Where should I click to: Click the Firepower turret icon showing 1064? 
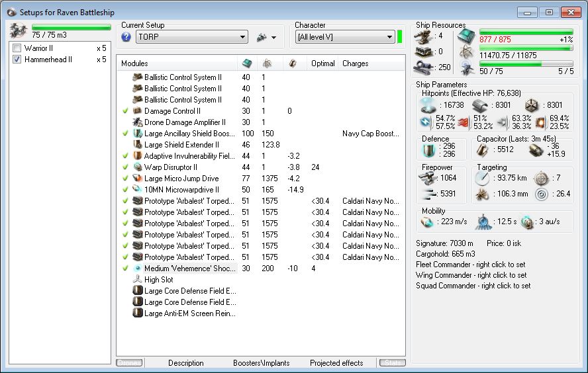pyautogui.click(x=426, y=178)
